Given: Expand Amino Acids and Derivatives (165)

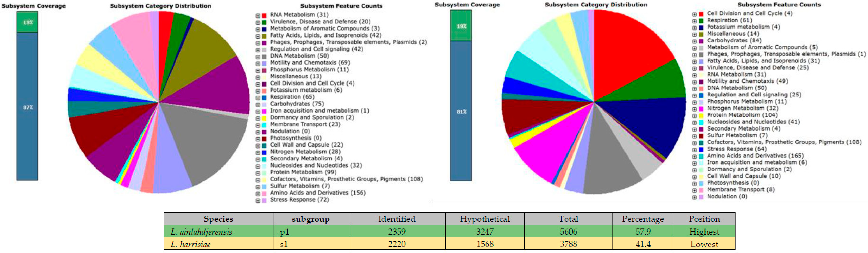Looking at the screenshot, I should 695,157.
